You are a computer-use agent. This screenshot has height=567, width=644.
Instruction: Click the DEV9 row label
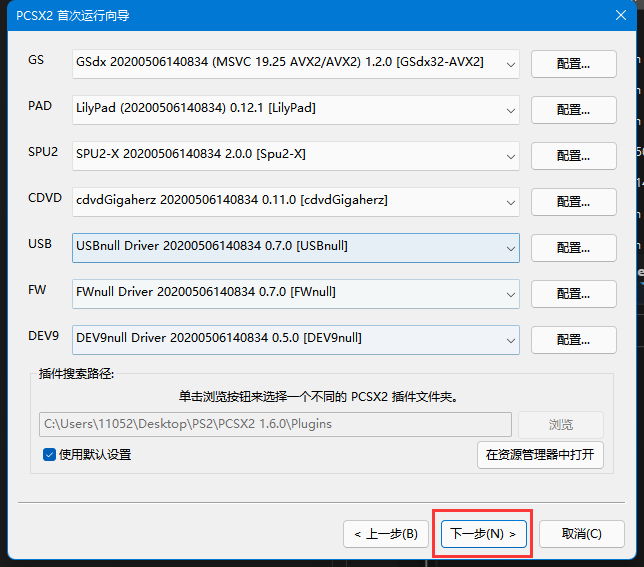(x=44, y=336)
